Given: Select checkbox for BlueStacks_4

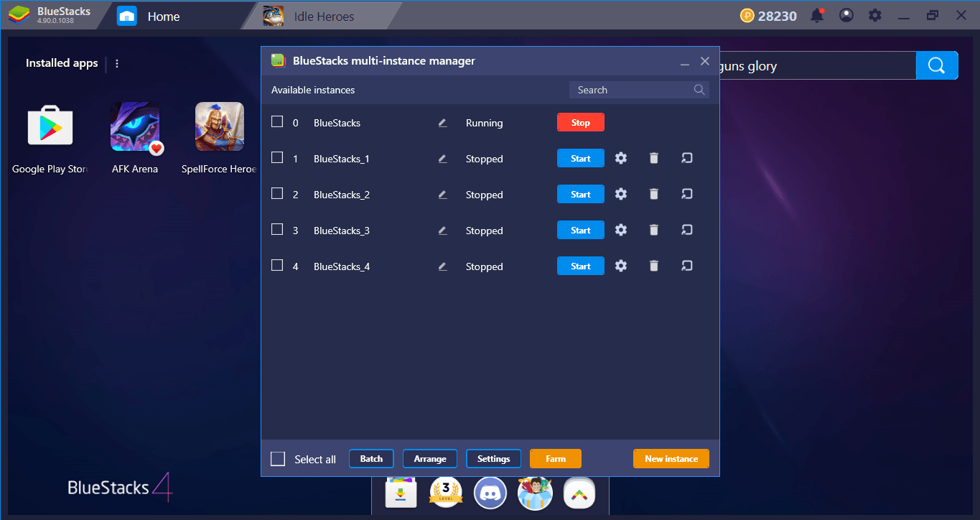Looking at the screenshot, I should click(277, 265).
